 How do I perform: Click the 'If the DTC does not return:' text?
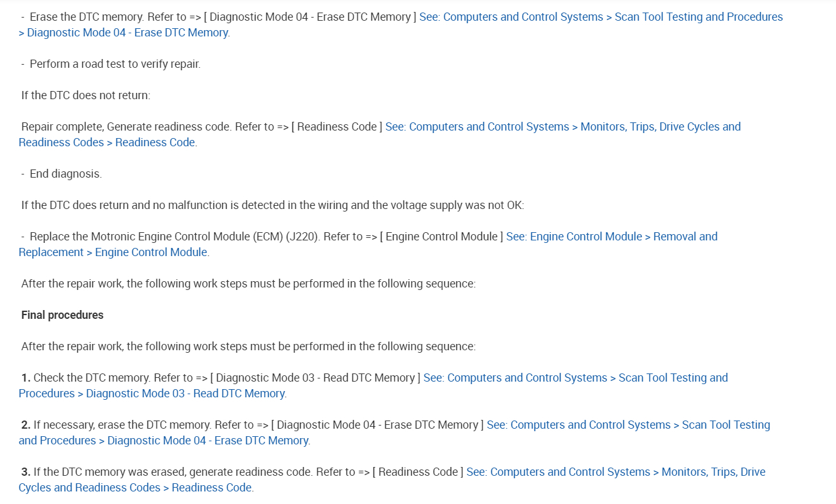tap(86, 95)
